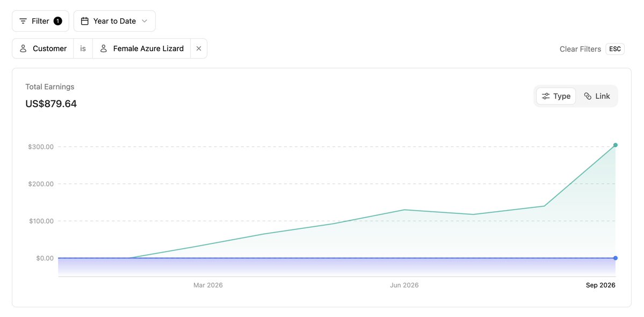
Task: Click the calendar icon in date selector
Action: click(85, 21)
